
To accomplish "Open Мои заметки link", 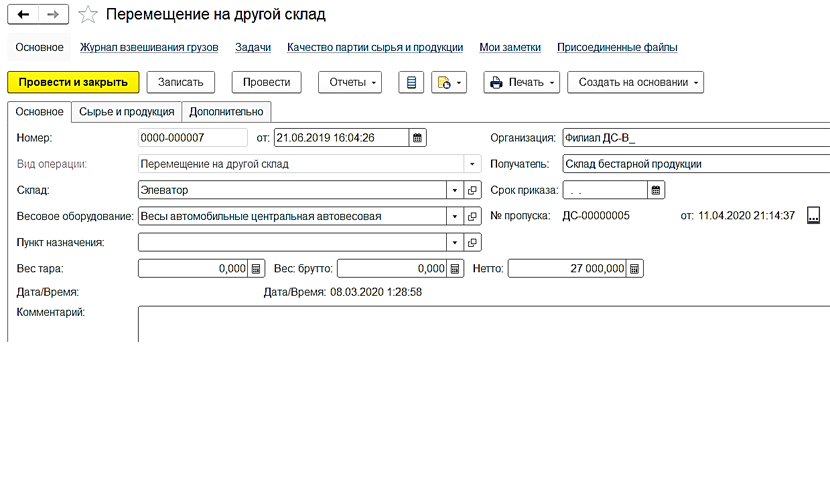I will pos(510,47).
